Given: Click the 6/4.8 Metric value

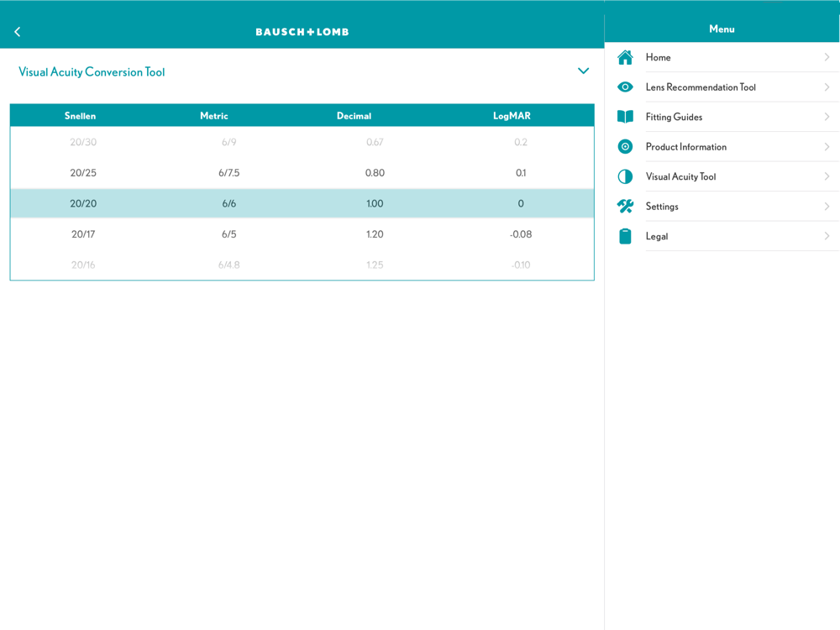Looking at the screenshot, I should tap(228, 265).
